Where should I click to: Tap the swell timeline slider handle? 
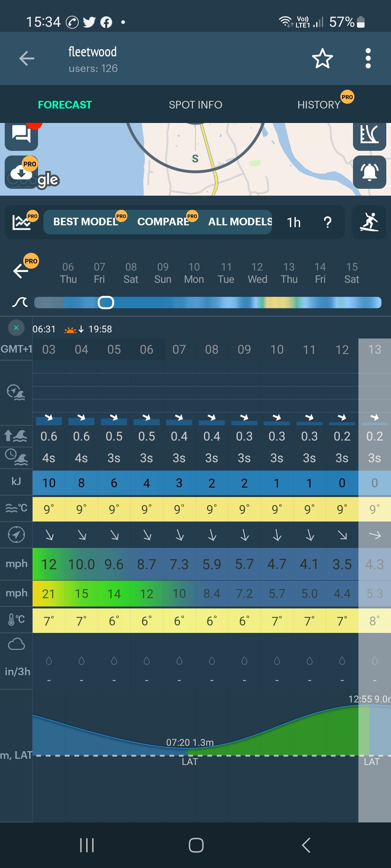click(106, 302)
